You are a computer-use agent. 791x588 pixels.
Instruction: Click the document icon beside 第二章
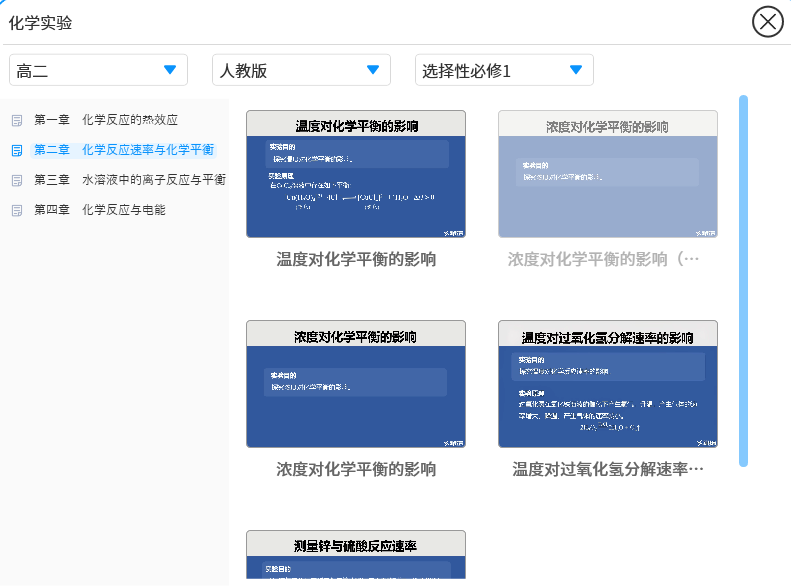pos(17,150)
